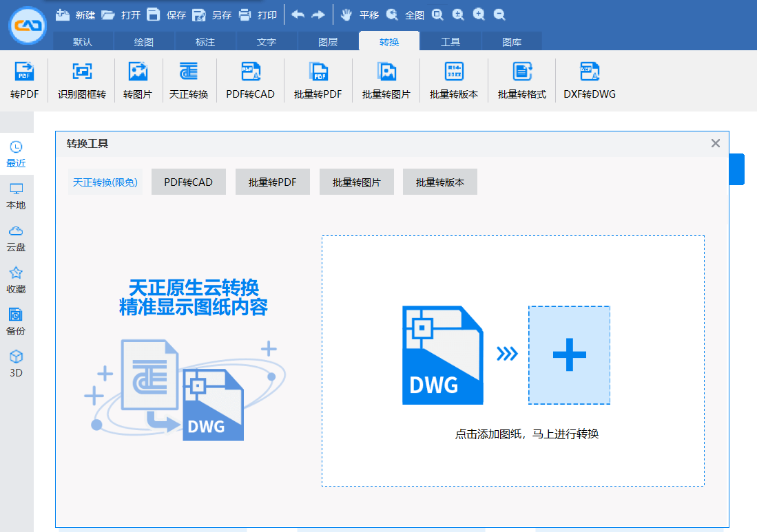This screenshot has height=532, width=757.
Task: Open the 识别图框转 tool
Action: coord(81,81)
